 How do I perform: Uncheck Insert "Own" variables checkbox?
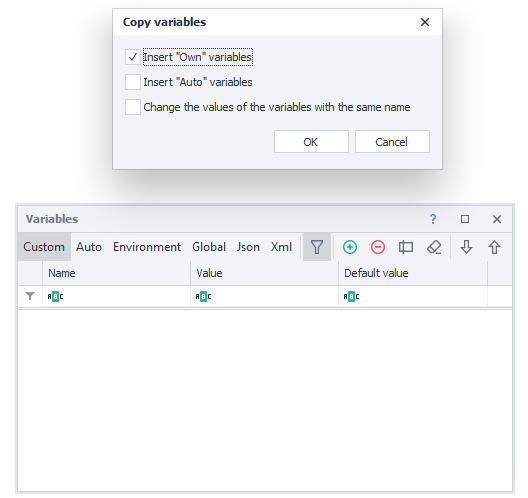(x=133, y=57)
